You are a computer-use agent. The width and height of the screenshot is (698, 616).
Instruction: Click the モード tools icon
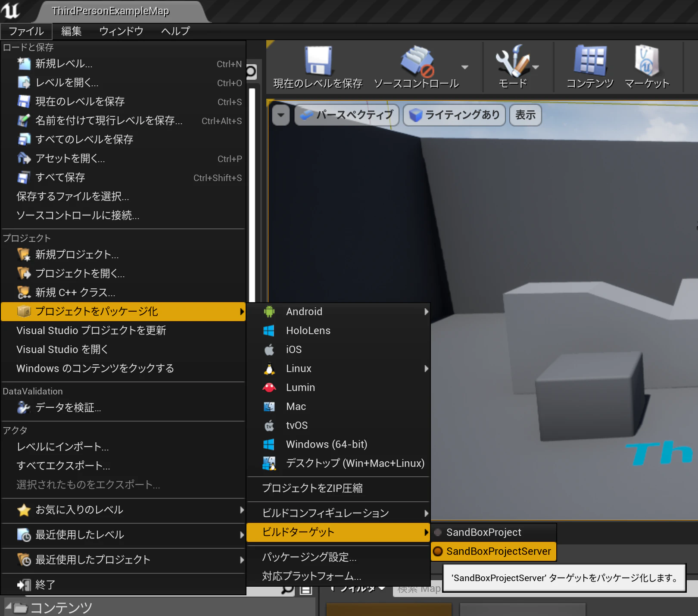tap(512, 61)
